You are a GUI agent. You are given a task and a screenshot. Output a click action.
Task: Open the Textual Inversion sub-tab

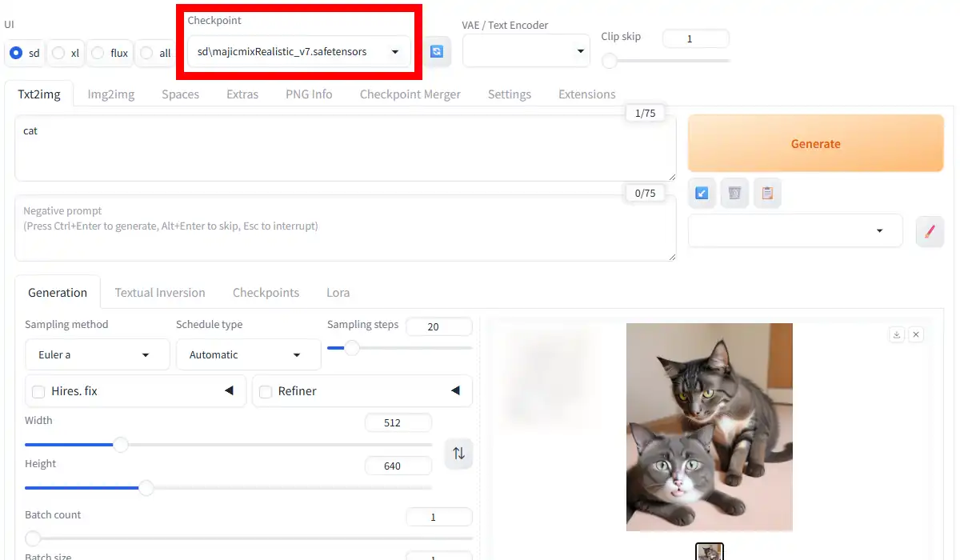pyautogui.click(x=160, y=293)
